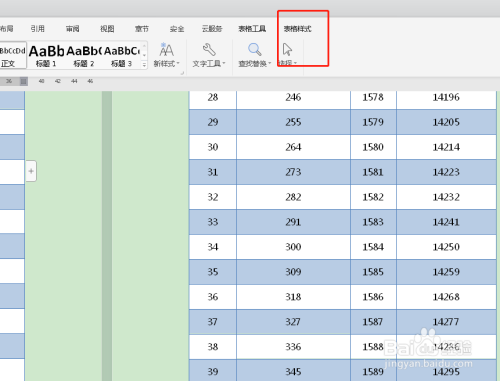Select the cell with value 255

coord(293,122)
